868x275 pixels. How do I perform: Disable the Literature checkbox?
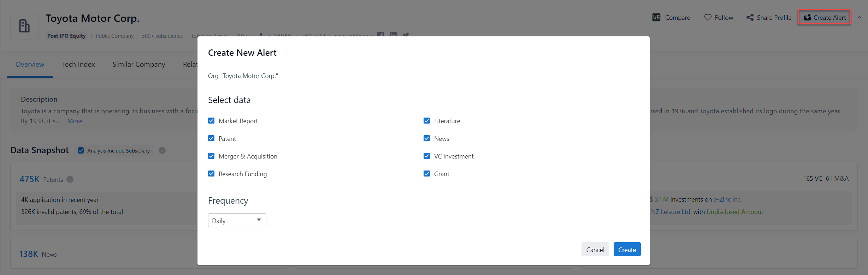tap(427, 121)
